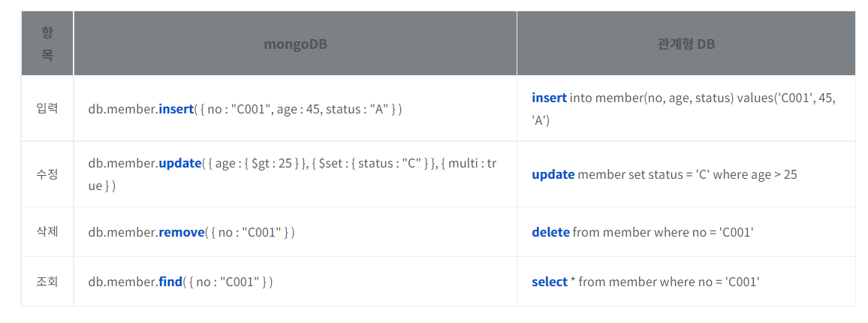Click the '조회' row label

47,282
